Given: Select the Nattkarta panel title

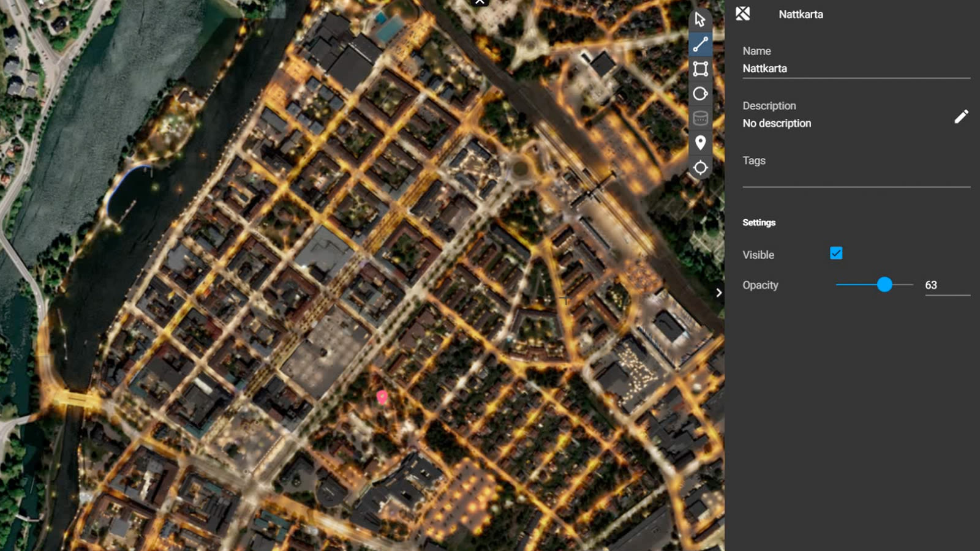Looking at the screenshot, I should click(x=800, y=14).
